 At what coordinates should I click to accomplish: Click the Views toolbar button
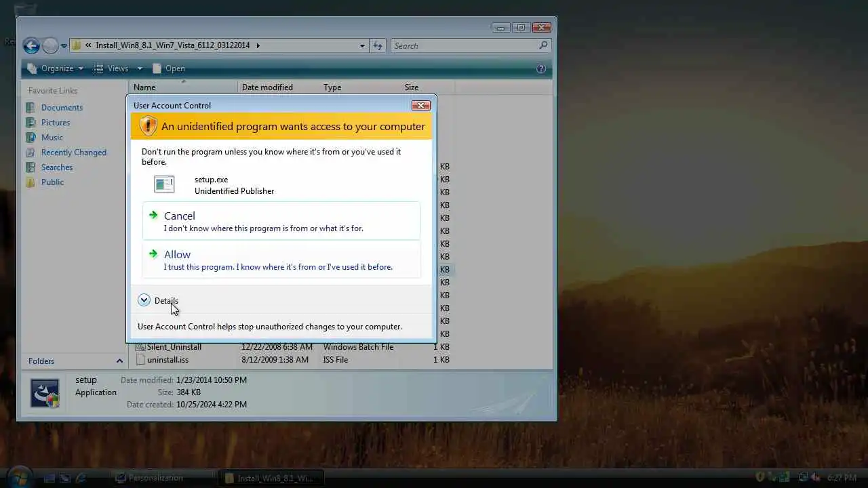point(112,68)
